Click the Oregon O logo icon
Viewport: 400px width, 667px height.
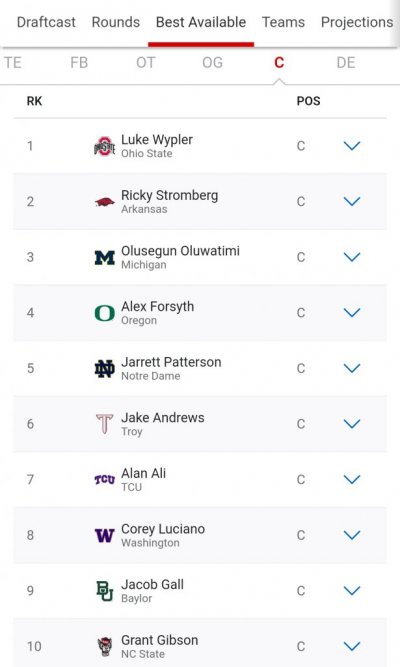[x=104, y=313]
